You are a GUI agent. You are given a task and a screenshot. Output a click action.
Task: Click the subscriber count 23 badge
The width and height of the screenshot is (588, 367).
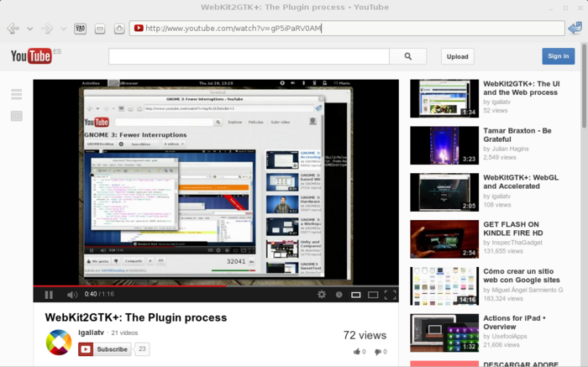142,349
